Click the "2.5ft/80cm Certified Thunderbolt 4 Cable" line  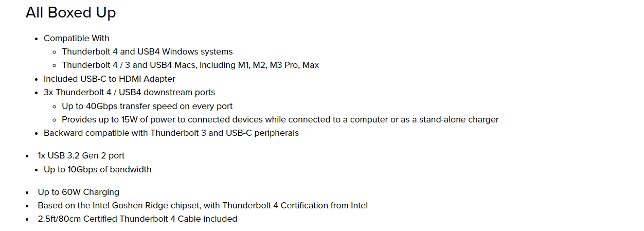click(x=137, y=219)
